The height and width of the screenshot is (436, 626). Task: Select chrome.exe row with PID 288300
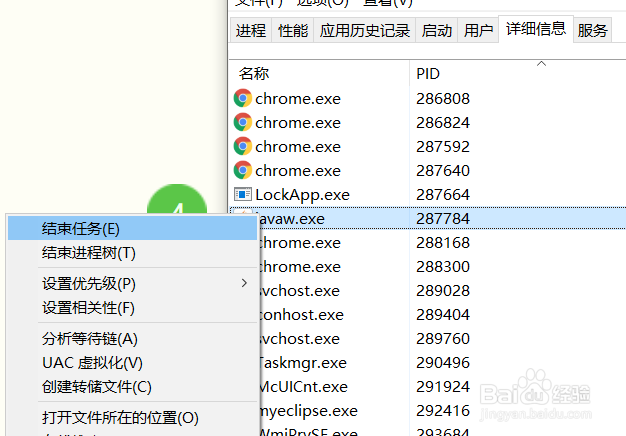(442, 267)
